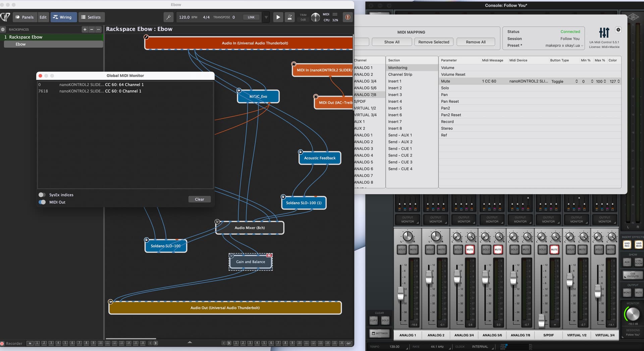
Task: Click the red alert panic icon
Action: point(347,17)
